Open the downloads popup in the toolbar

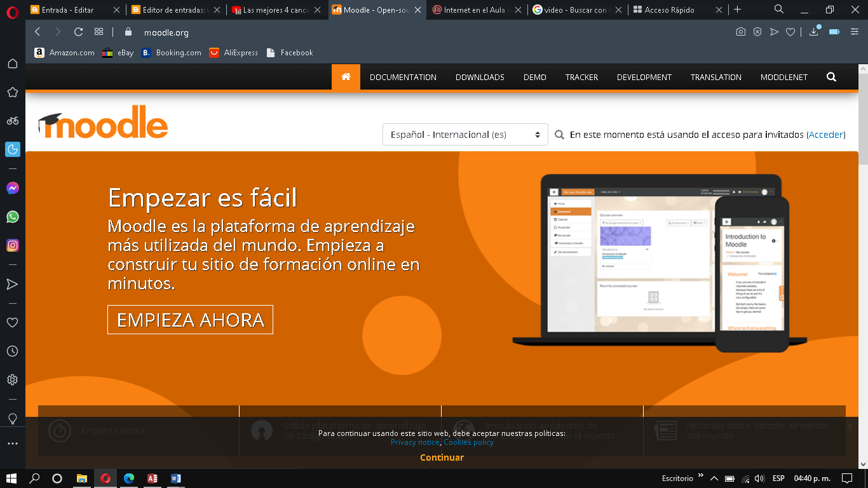[813, 30]
